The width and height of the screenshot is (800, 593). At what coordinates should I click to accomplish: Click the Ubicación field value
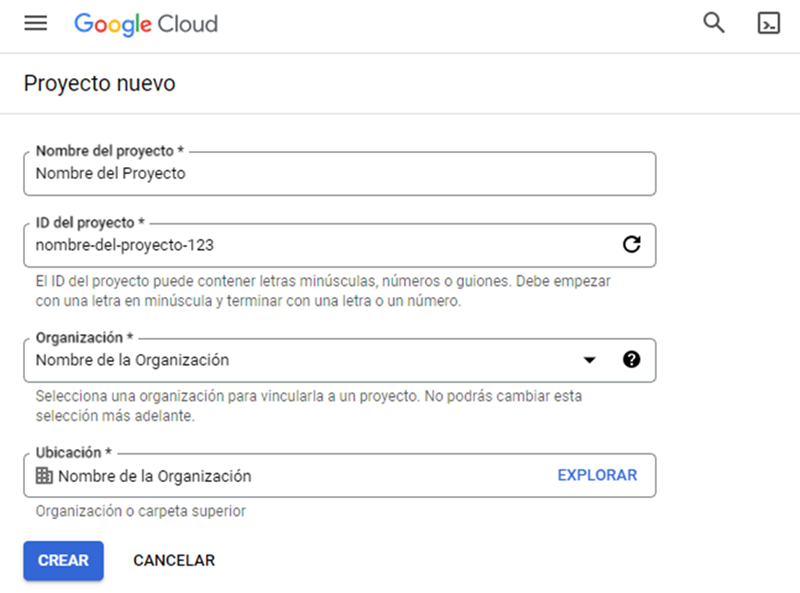pyautogui.click(x=155, y=476)
